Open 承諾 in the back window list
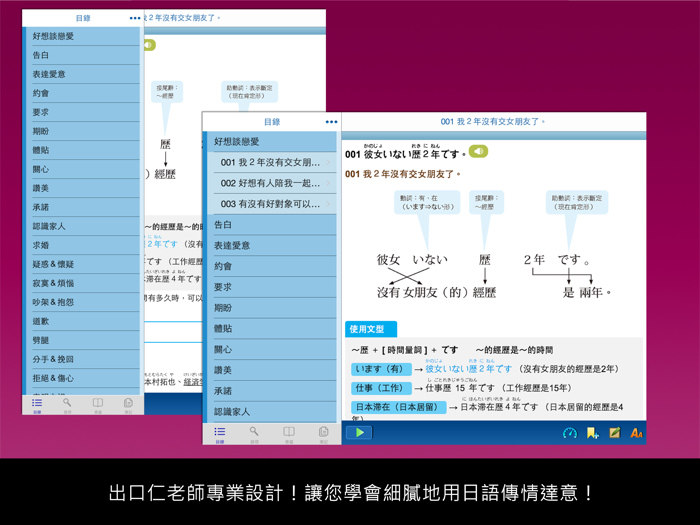Image resolution: width=700 pixels, height=525 pixels. [83, 208]
